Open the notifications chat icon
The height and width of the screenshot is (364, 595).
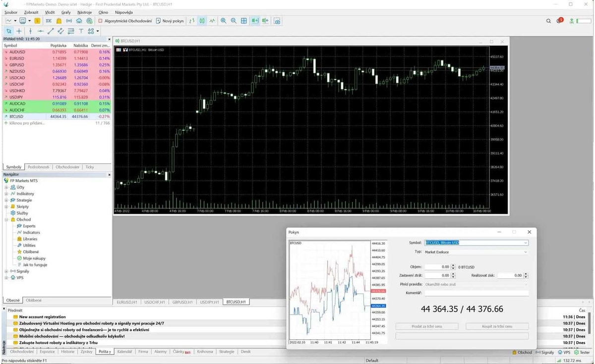(560, 21)
